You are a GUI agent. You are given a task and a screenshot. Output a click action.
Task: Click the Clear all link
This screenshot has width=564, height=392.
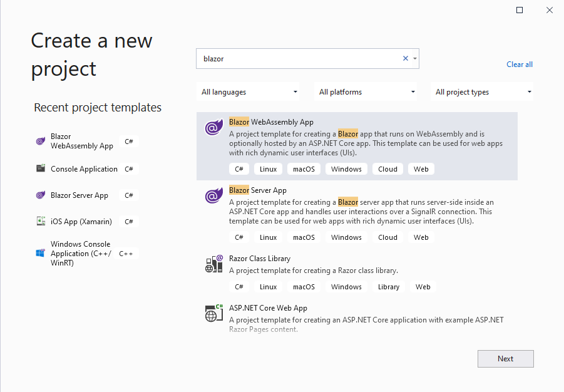pyautogui.click(x=520, y=64)
